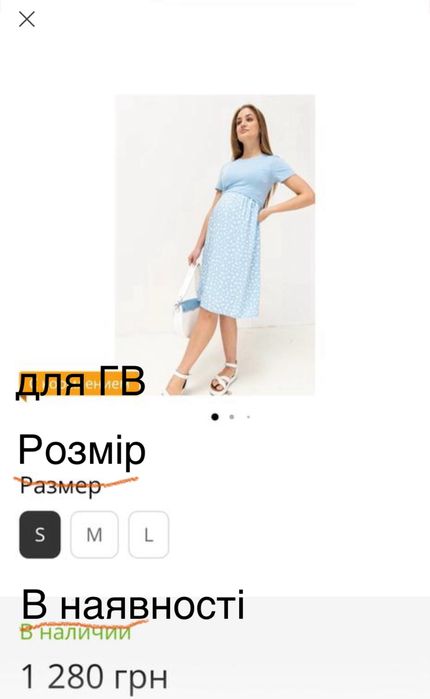Click the 'для ГВ' overlay text
Image resolution: width=430 pixels, height=699 pixels.
(x=81, y=382)
